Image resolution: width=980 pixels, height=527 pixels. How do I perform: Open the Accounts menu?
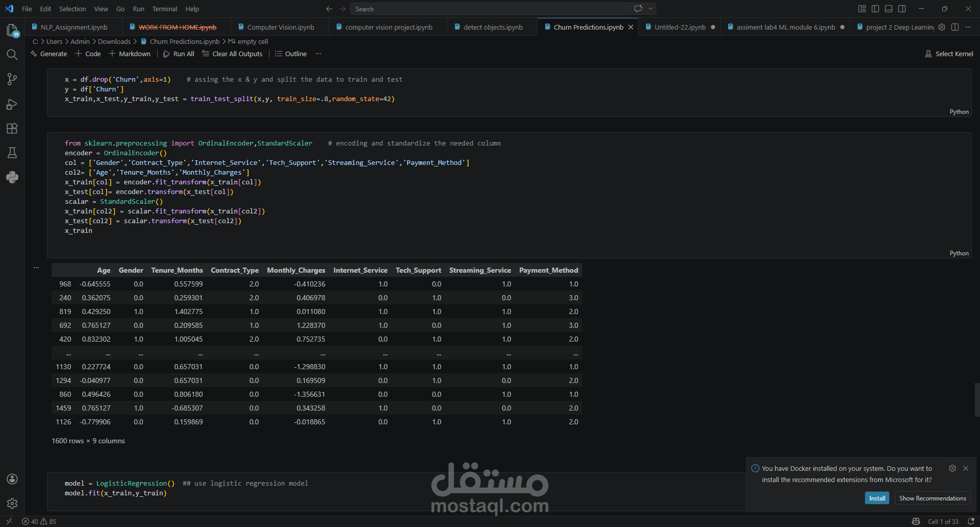[x=12, y=479]
